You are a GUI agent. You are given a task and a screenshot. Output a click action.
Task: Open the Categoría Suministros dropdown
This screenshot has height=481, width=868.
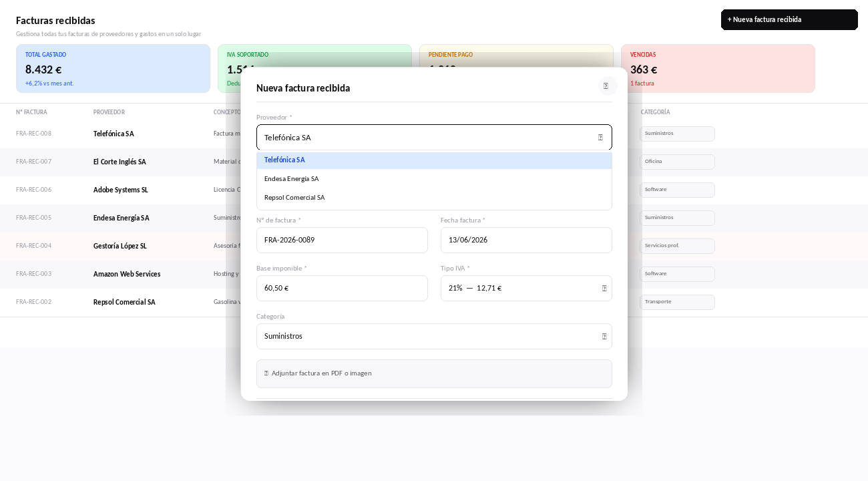point(434,337)
